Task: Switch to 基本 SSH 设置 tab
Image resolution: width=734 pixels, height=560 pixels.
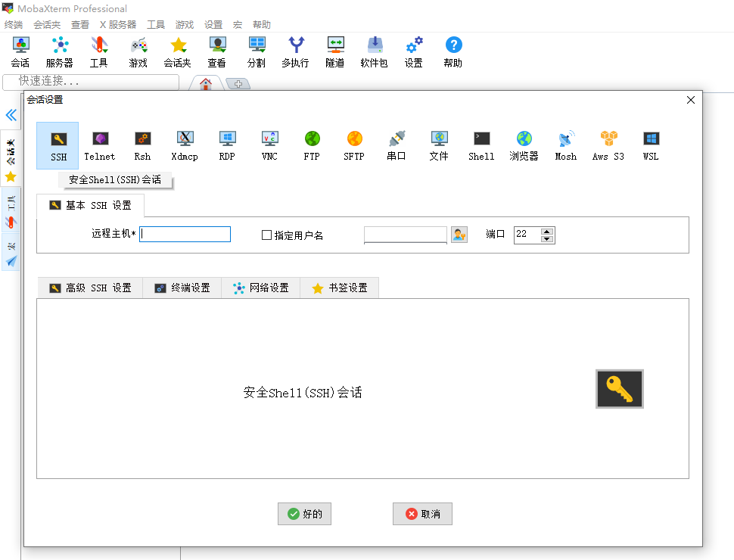Action: point(90,206)
